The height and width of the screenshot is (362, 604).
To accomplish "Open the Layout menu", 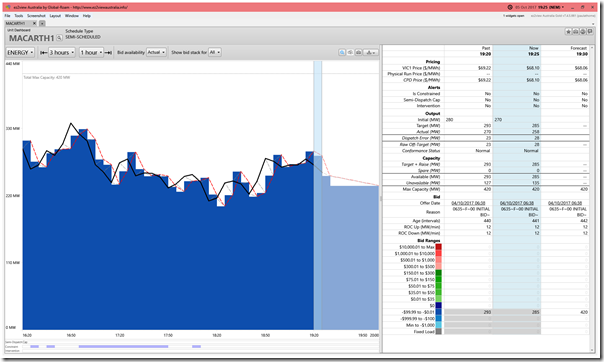I will (x=55, y=16).
